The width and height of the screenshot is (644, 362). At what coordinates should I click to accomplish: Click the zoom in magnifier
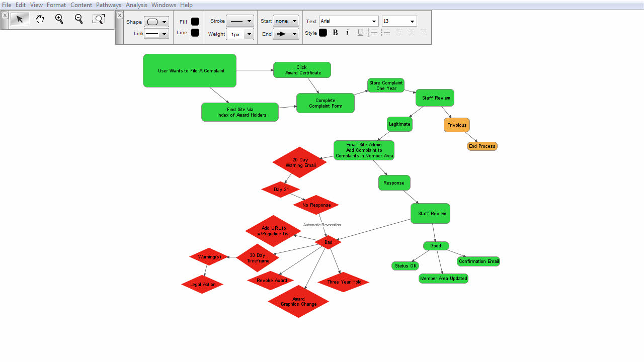pyautogui.click(x=59, y=20)
